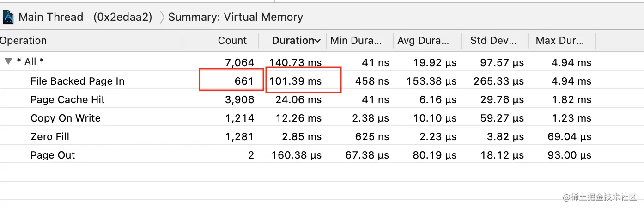Collapse the All row disclosure triangle
This screenshot has height=209, width=644.
click(x=8, y=61)
